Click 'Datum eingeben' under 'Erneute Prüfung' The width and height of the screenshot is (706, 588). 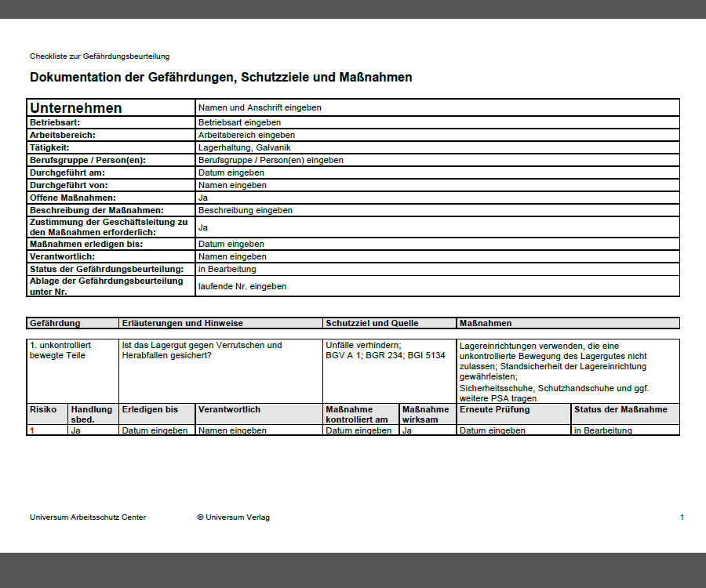(492, 430)
